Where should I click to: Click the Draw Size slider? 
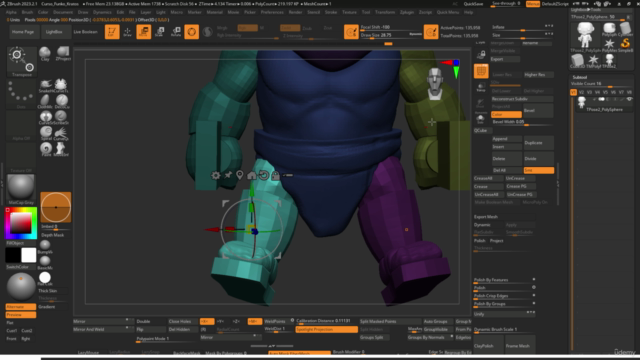[x=392, y=36]
